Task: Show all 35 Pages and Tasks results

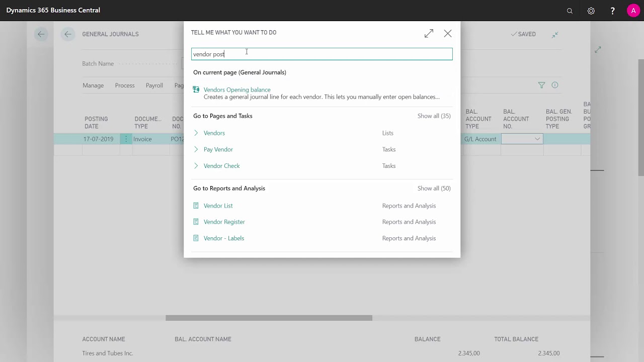Action: (x=434, y=116)
